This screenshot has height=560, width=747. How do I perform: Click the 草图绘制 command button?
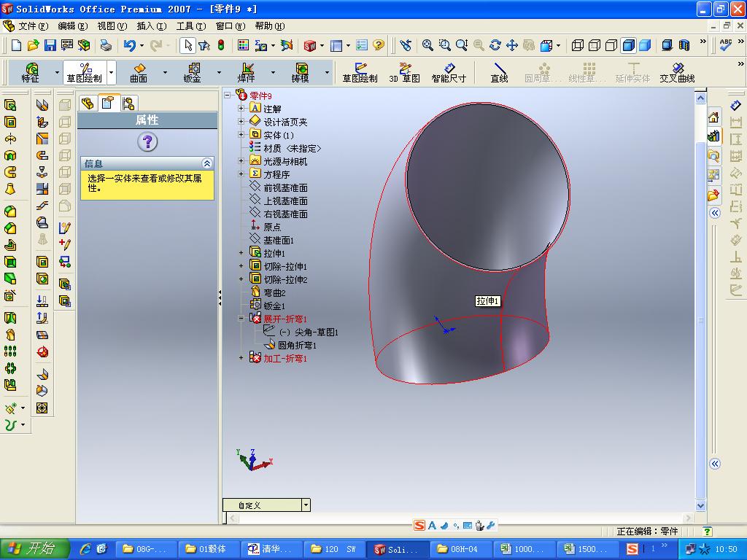(x=360, y=73)
